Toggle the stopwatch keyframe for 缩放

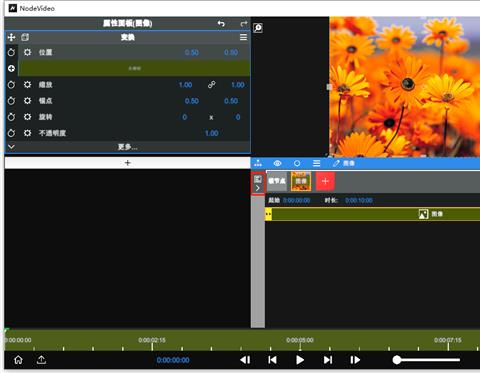click(x=11, y=85)
